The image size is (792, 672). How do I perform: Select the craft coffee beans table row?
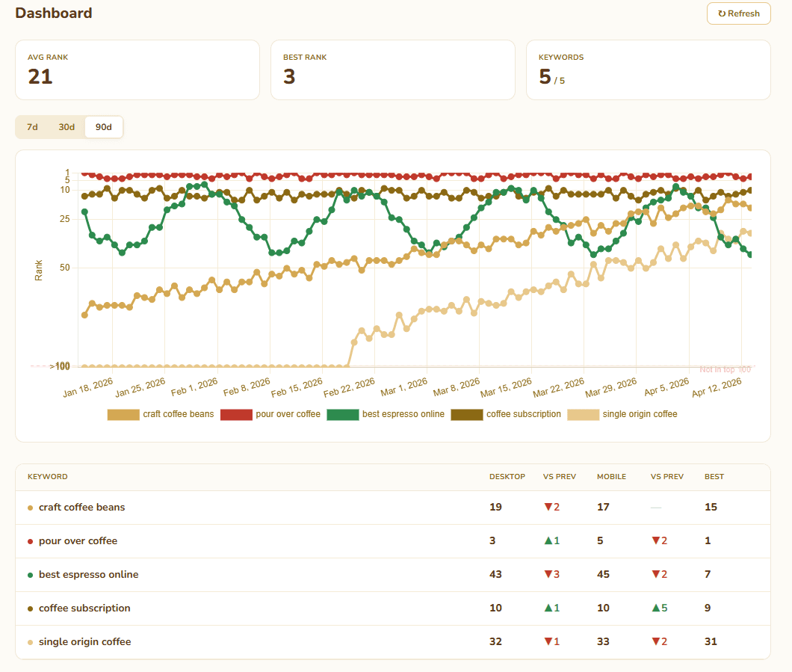[x=393, y=508]
